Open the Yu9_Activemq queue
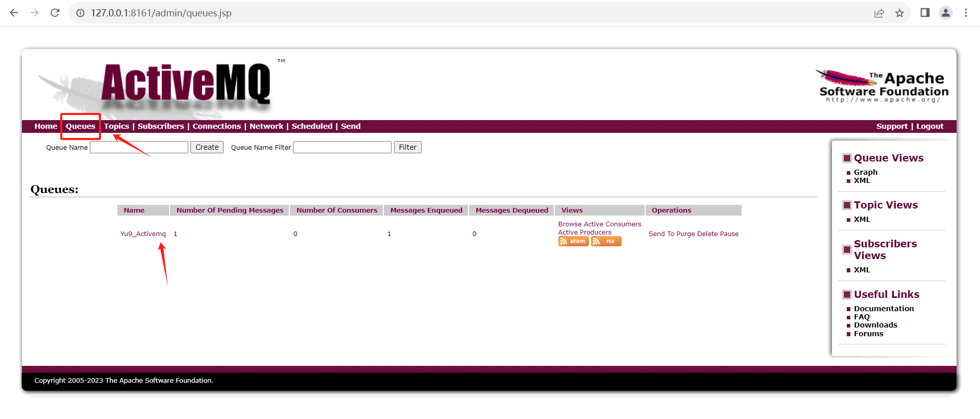The width and height of the screenshot is (980, 419). (143, 234)
